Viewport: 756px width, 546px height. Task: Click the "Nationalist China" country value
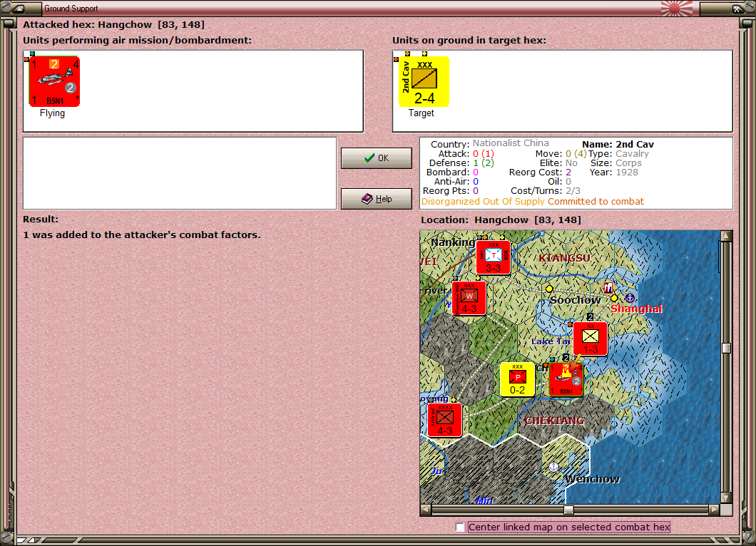tap(511, 143)
